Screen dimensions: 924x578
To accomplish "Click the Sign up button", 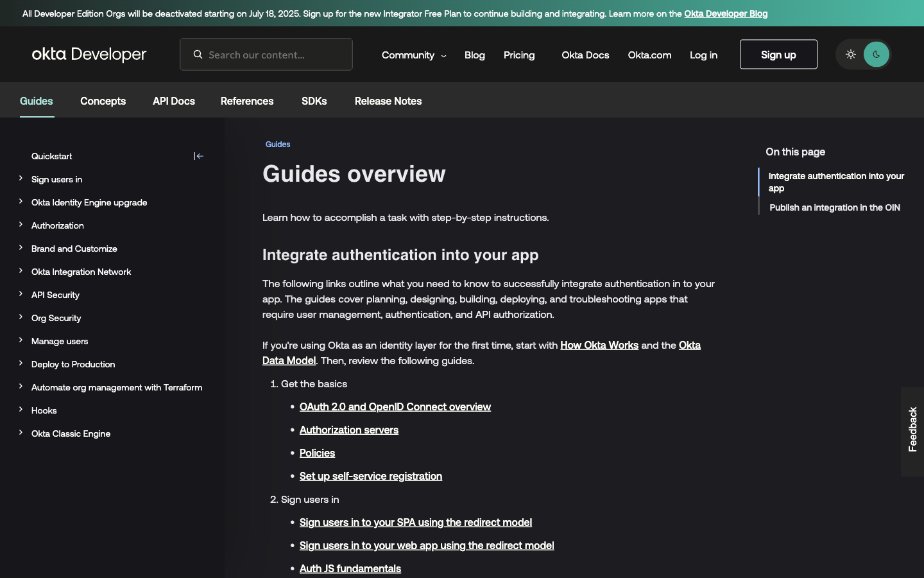I will point(778,55).
